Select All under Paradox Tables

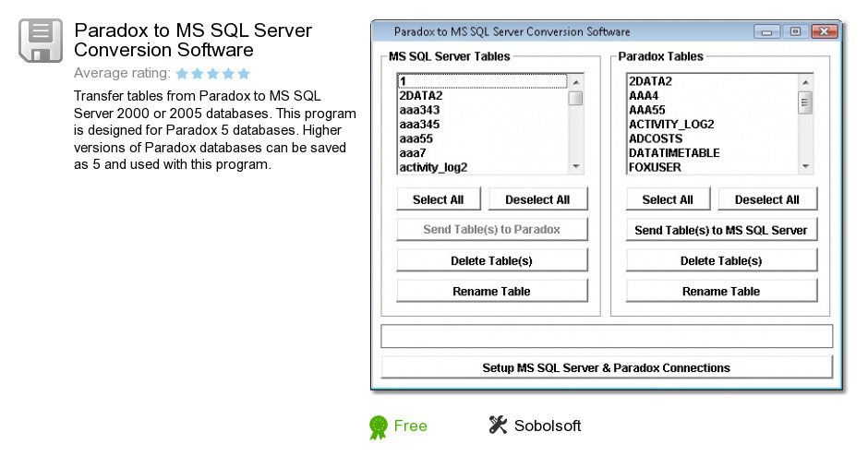pos(668,199)
